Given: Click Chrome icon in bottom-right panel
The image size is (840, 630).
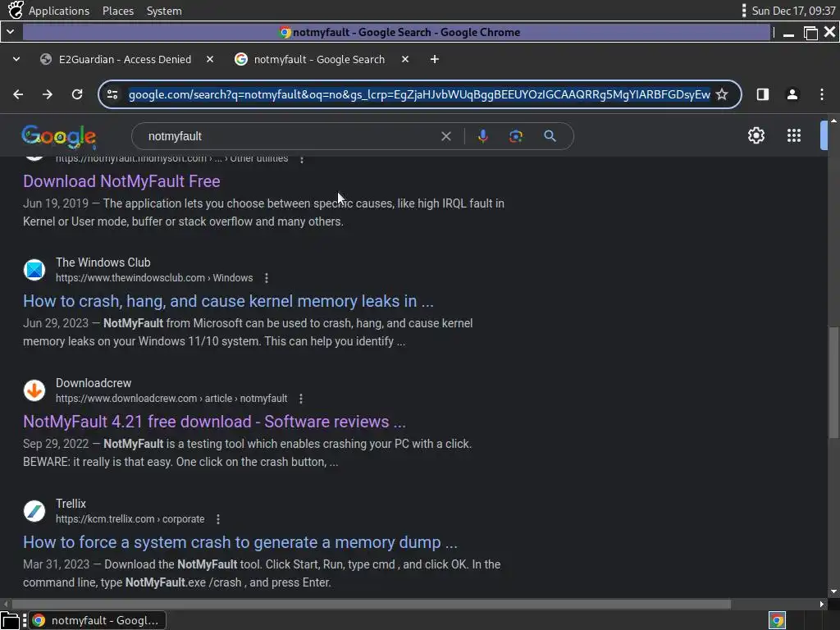Looking at the screenshot, I should 778,620.
